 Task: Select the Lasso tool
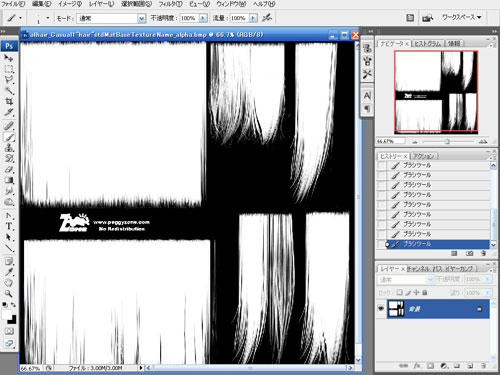(x=9, y=80)
